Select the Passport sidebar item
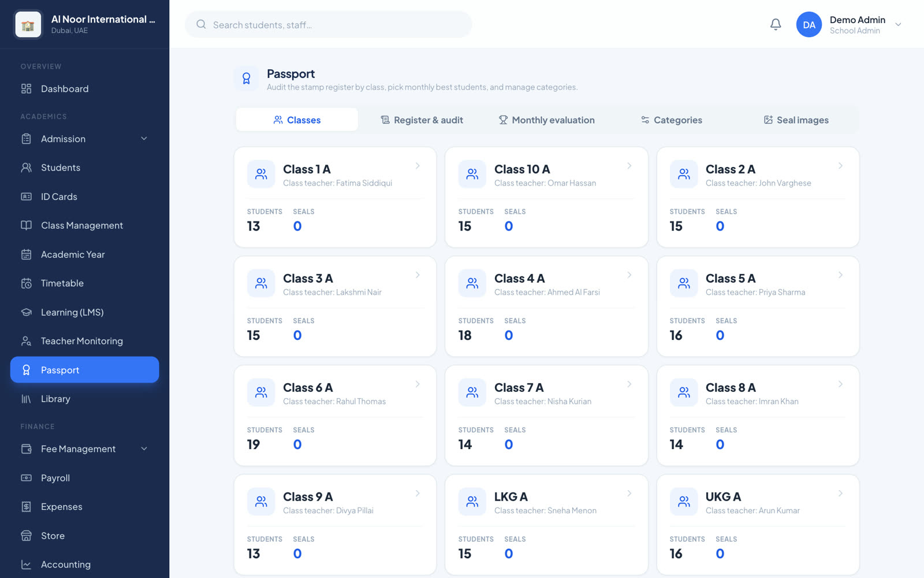The width and height of the screenshot is (924, 578). [x=84, y=370]
